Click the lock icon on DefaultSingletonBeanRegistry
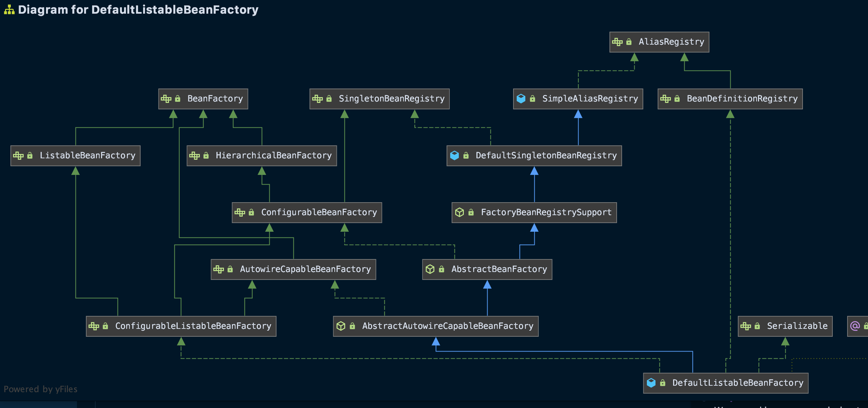 (466, 155)
